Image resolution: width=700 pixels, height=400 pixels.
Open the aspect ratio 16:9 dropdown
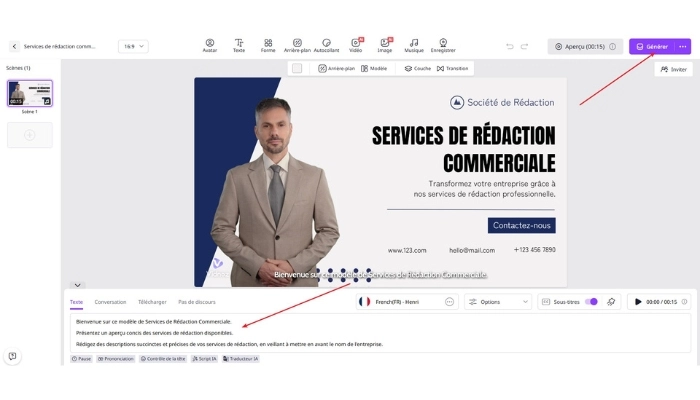pos(133,46)
